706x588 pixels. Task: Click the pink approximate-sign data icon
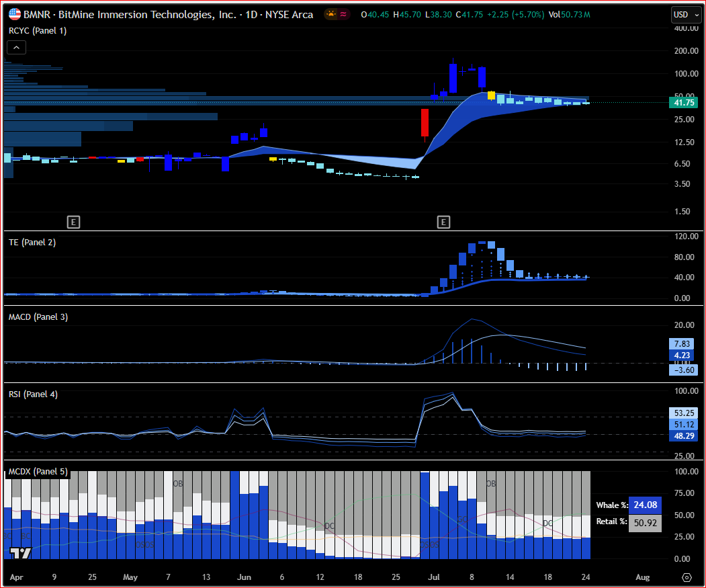tap(343, 14)
